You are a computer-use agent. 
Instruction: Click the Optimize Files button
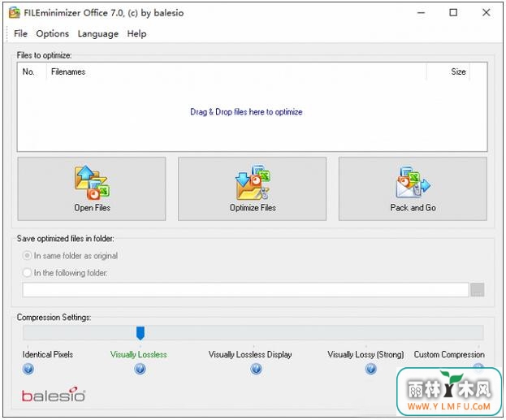pos(252,188)
